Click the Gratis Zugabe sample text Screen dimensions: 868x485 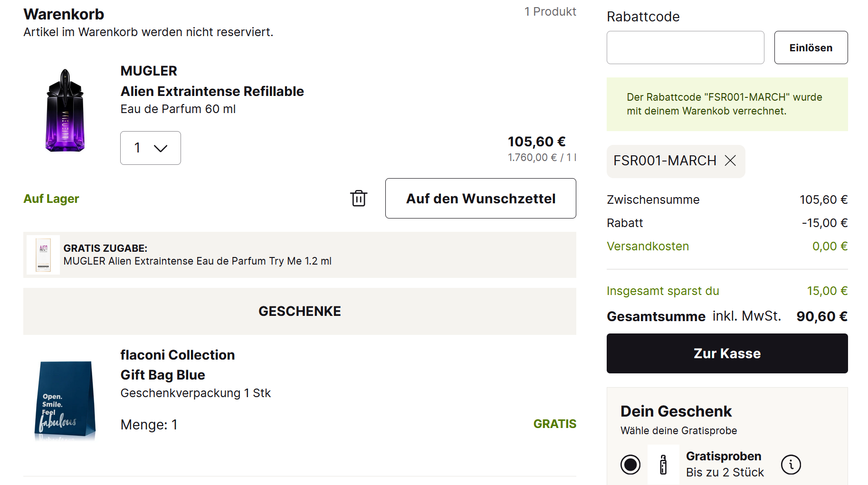pos(197,261)
